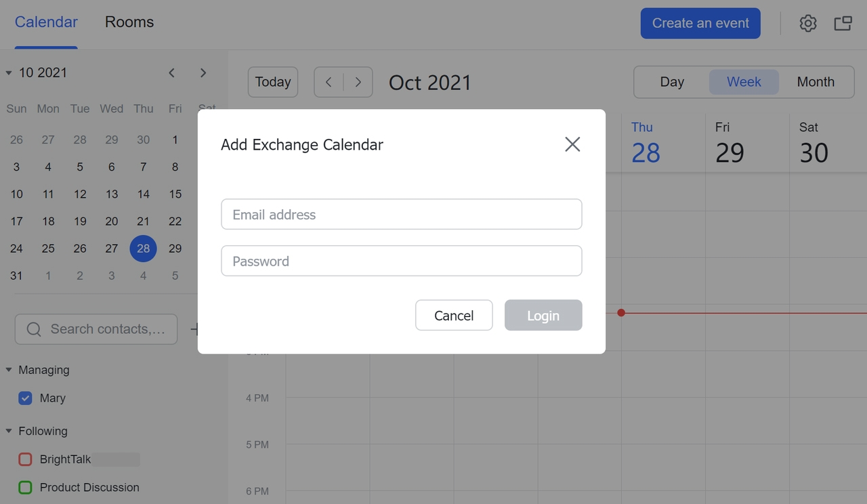Collapse the Managing section
The width and height of the screenshot is (867, 504).
9,370
